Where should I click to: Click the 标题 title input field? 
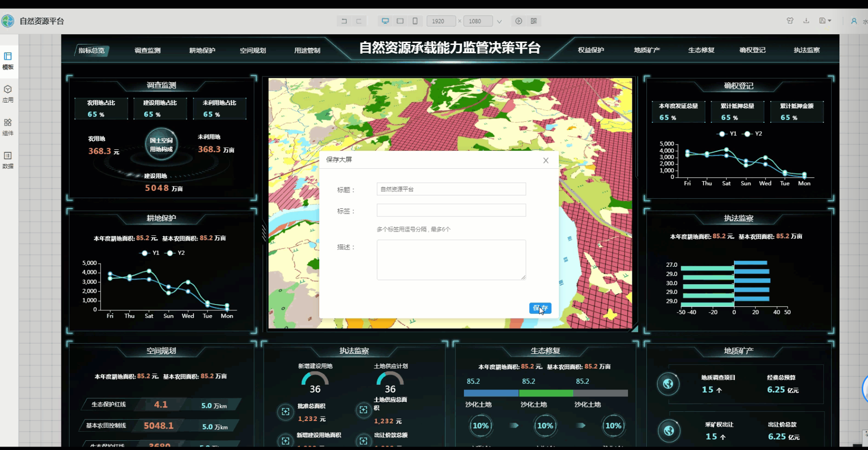tap(451, 189)
